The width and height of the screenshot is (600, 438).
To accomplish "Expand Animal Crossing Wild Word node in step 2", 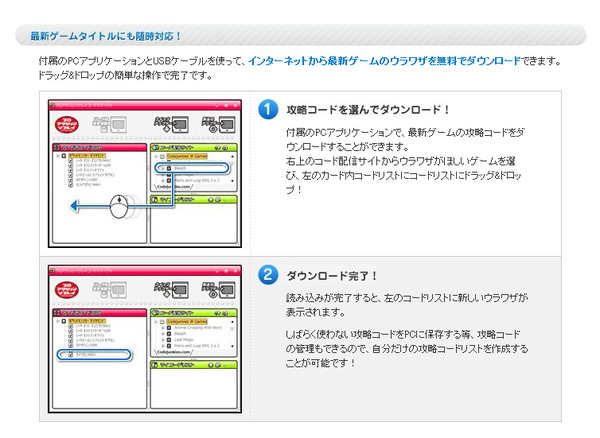I will click(x=163, y=328).
